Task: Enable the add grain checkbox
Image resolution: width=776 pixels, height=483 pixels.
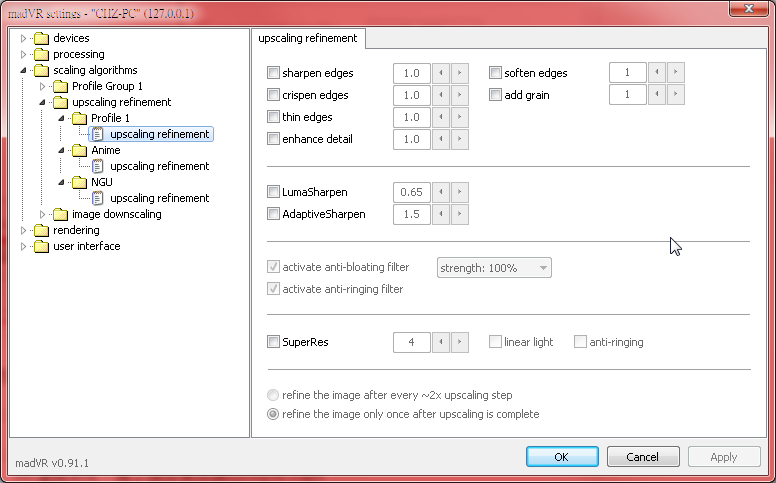Action: 495,95
